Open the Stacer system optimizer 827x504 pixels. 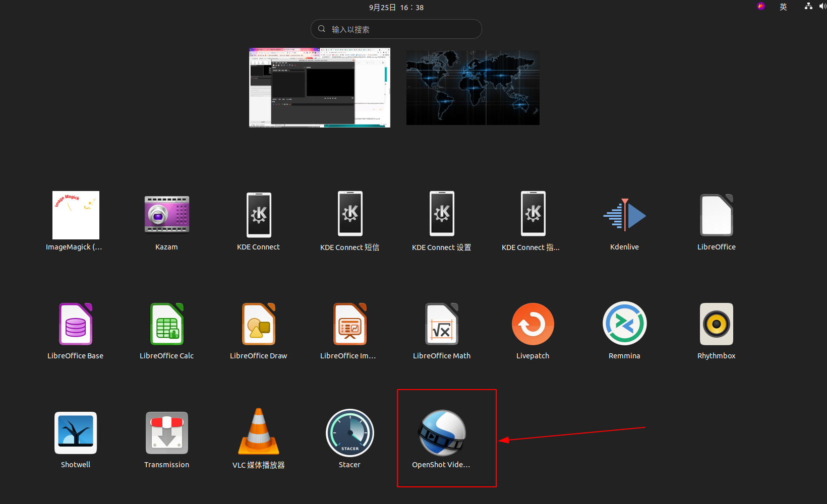click(x=349, y=433)
